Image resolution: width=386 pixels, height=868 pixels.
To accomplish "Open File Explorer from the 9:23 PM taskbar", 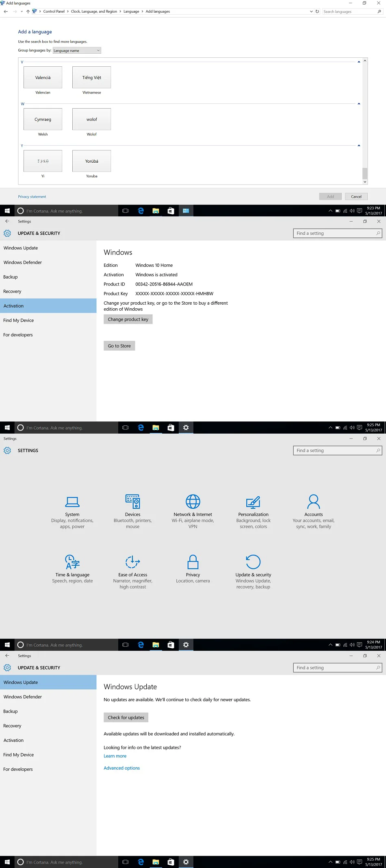I will [156, 211].
